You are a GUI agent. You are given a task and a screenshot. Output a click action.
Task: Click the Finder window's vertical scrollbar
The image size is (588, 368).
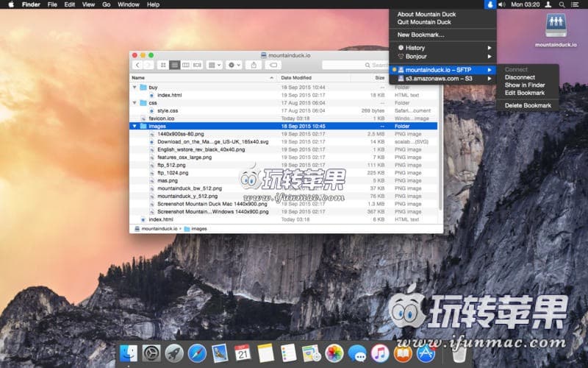pyautogui.click(x=440, y=146)
